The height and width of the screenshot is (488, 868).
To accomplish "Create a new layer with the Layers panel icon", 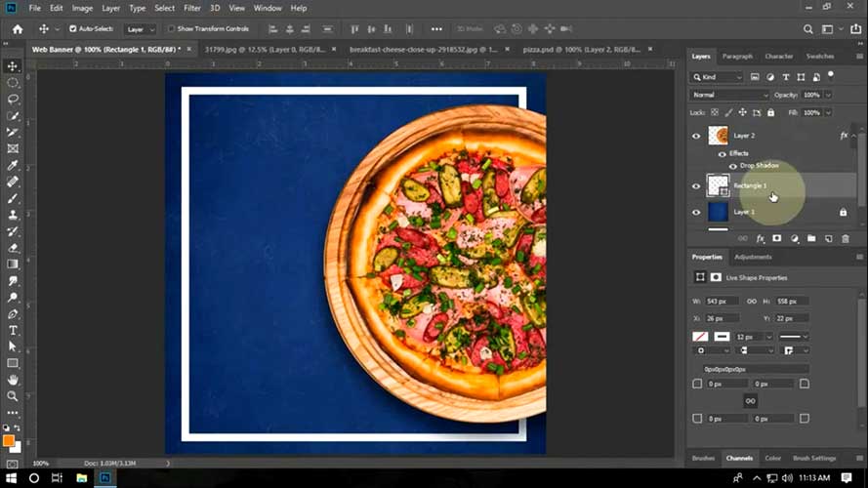I will point(828,238).
